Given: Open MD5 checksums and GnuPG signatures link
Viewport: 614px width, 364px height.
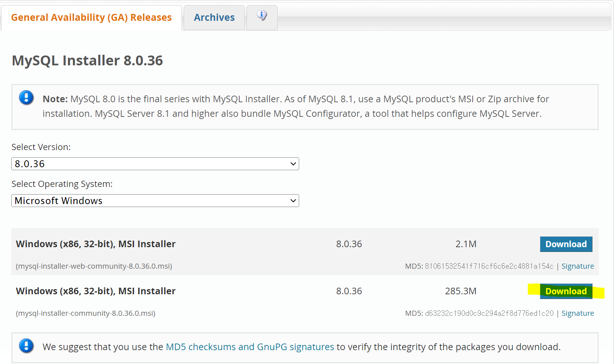Looking at the screenshot, I should tap(250, 347).
